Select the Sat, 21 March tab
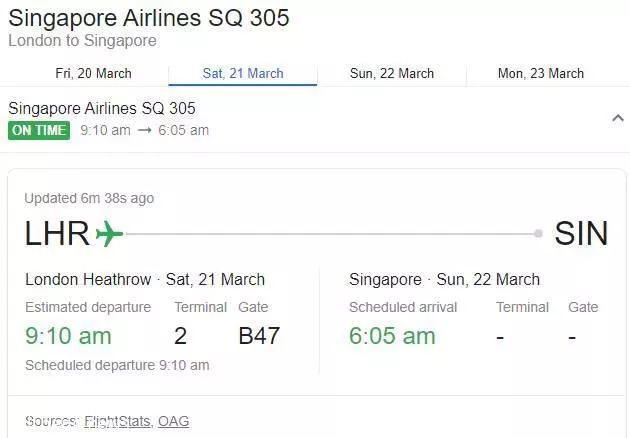Screen dimensions: 630x438 pos(243,74)
